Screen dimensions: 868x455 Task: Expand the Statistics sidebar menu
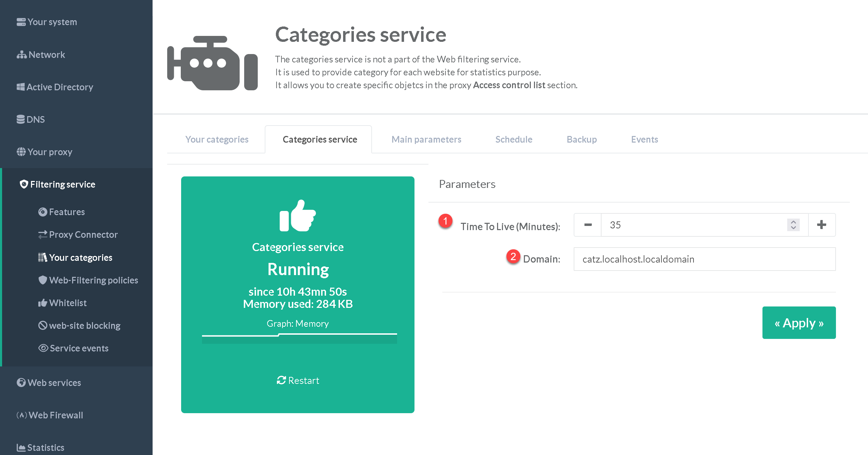click(46, 447)
